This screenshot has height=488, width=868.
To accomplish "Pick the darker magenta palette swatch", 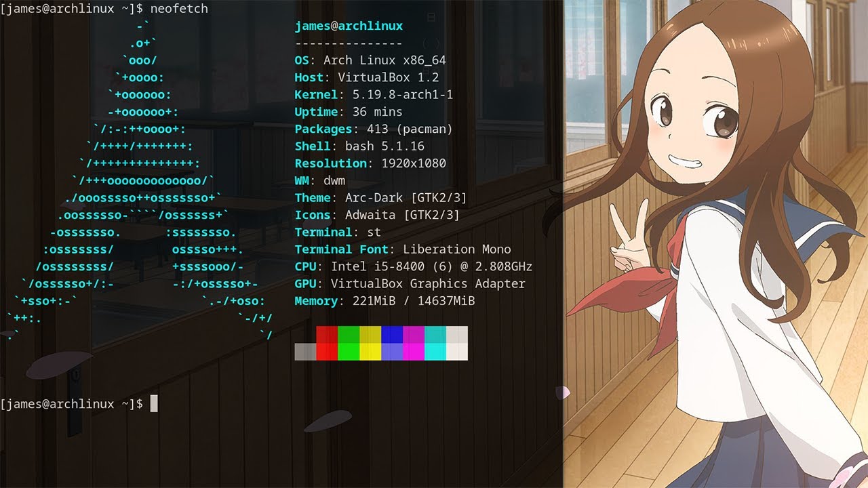I will [414, 335].
